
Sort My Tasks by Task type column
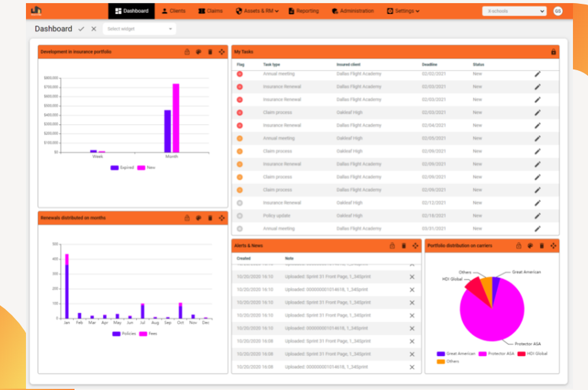[272, 65]
